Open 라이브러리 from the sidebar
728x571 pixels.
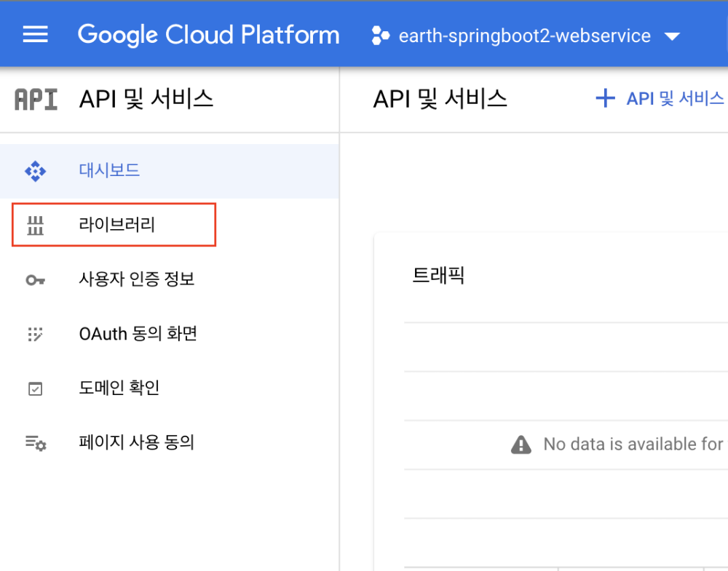(x=114, y=225)
